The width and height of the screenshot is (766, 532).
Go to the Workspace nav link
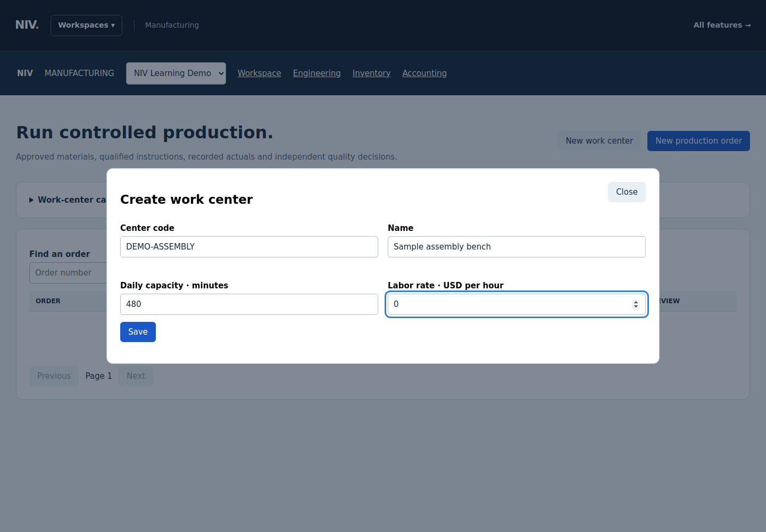(x=259, y=73)
